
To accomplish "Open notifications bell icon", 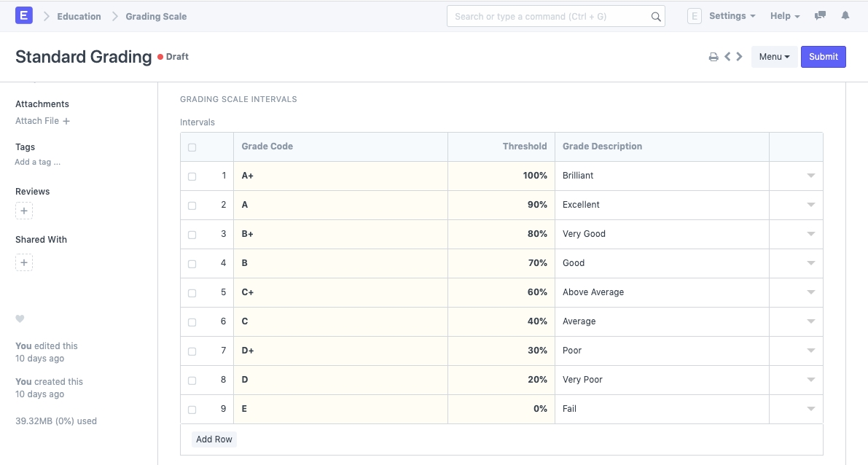I will coord(845,15).
